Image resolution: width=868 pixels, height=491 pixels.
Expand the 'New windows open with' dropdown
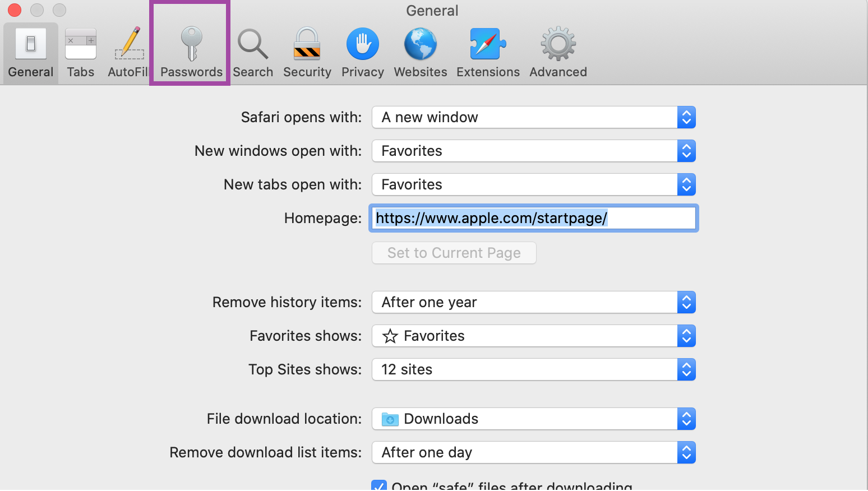click(x=534, y=151)
